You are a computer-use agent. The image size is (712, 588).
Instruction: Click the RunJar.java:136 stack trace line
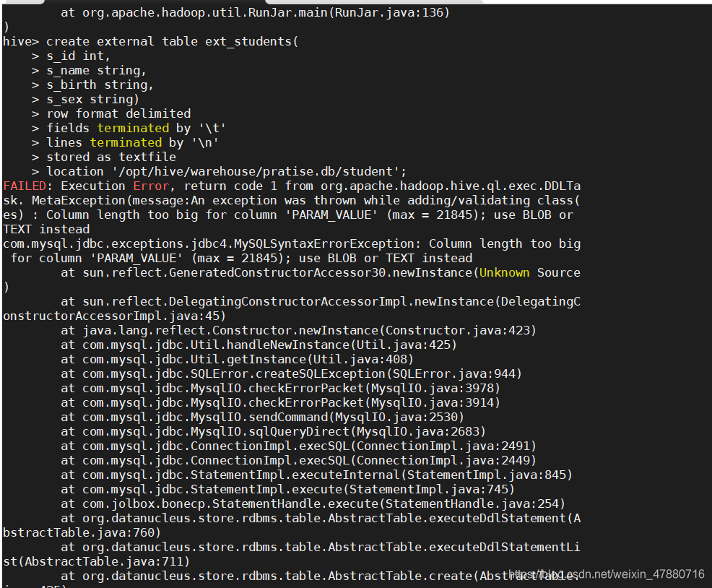[255, 13]
